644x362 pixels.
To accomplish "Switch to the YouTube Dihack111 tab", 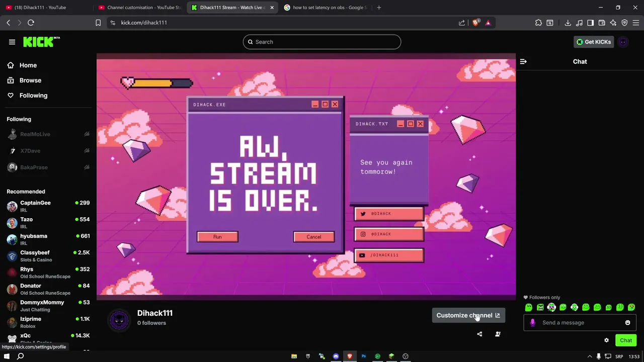I will click(46, 8).
